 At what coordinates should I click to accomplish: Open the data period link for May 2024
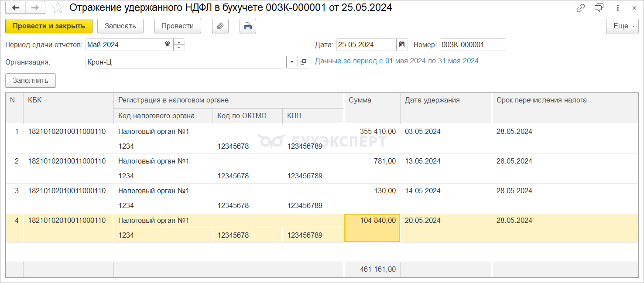(x=397, y=61)
